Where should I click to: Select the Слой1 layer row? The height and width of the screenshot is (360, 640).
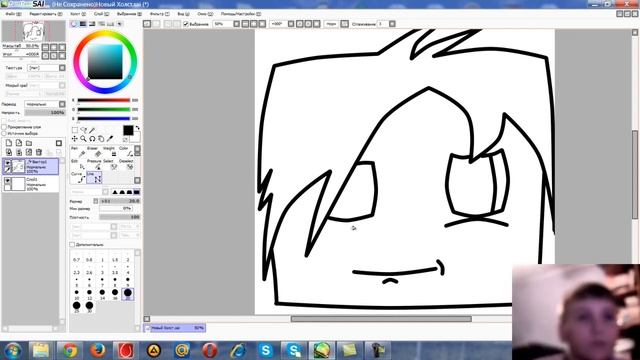(x=31, y=184)
